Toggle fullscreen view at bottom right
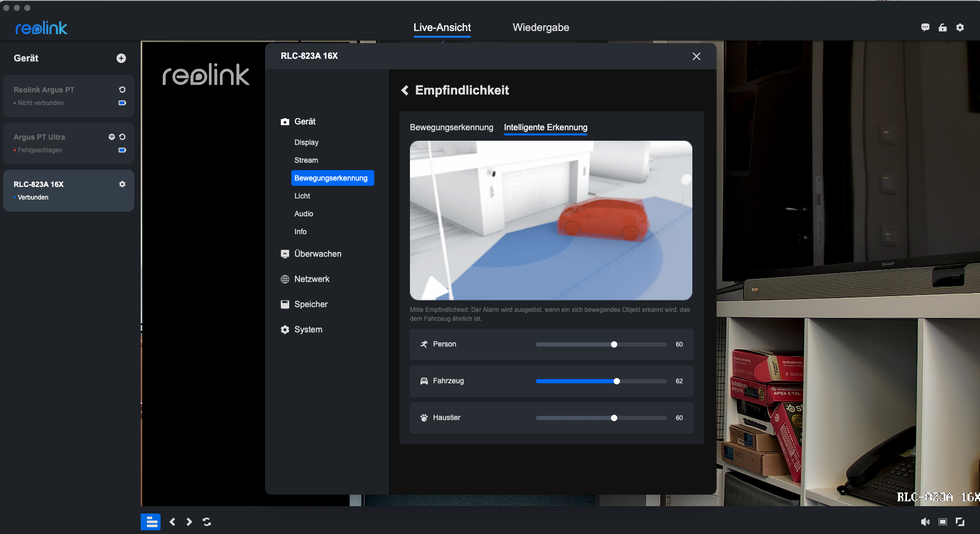 [x=960, y=522]
